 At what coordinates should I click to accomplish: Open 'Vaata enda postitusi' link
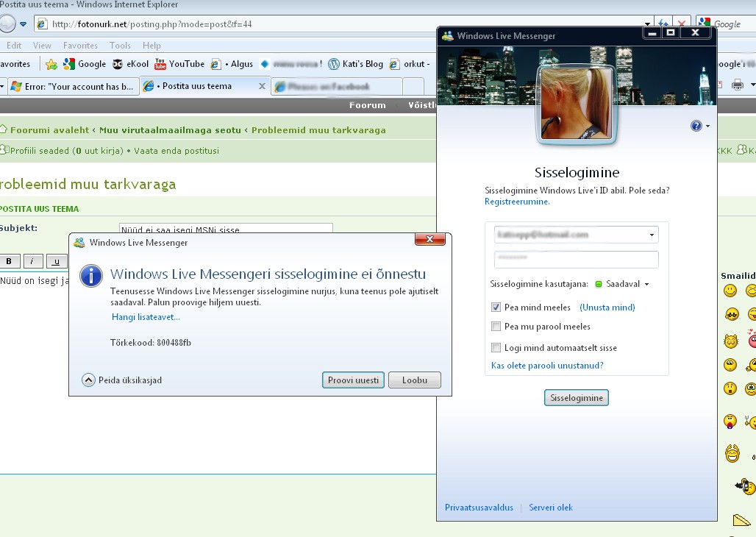point(176,151)
